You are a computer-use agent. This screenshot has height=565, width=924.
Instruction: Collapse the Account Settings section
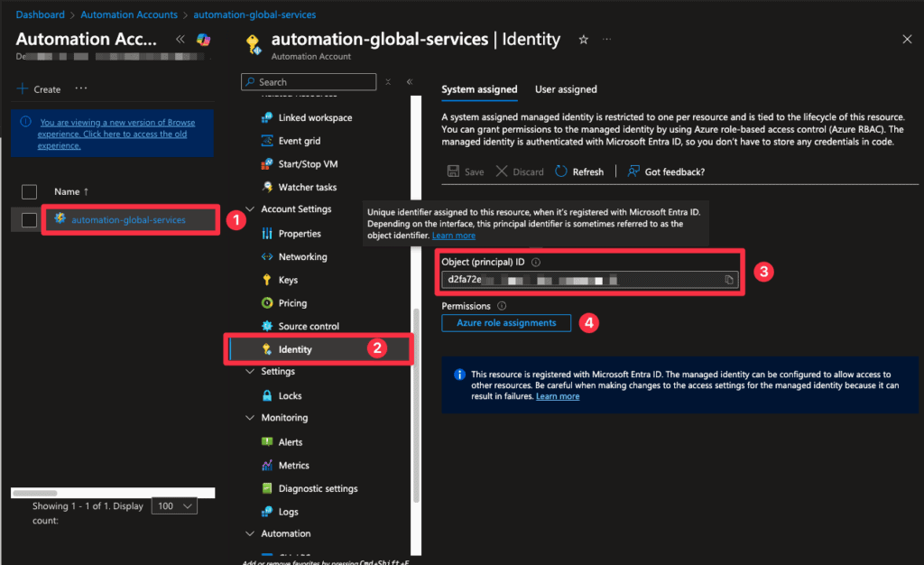click(x=250, y=209)
